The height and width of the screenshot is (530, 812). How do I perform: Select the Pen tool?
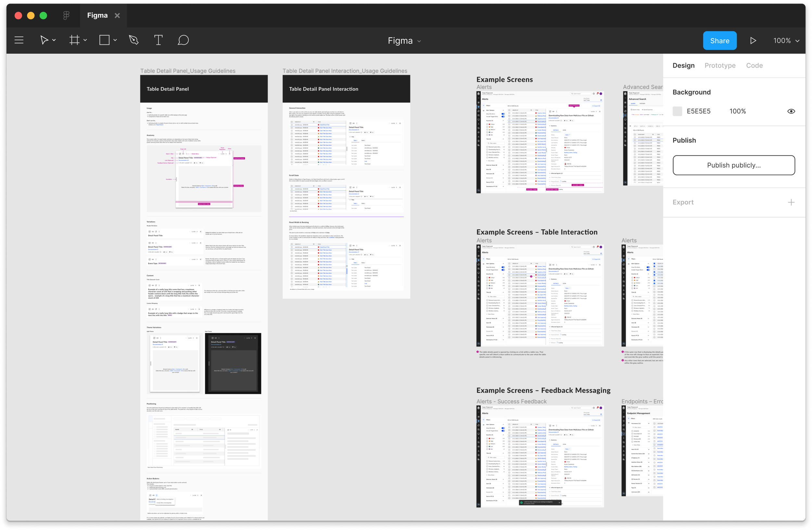pos(134,40)
